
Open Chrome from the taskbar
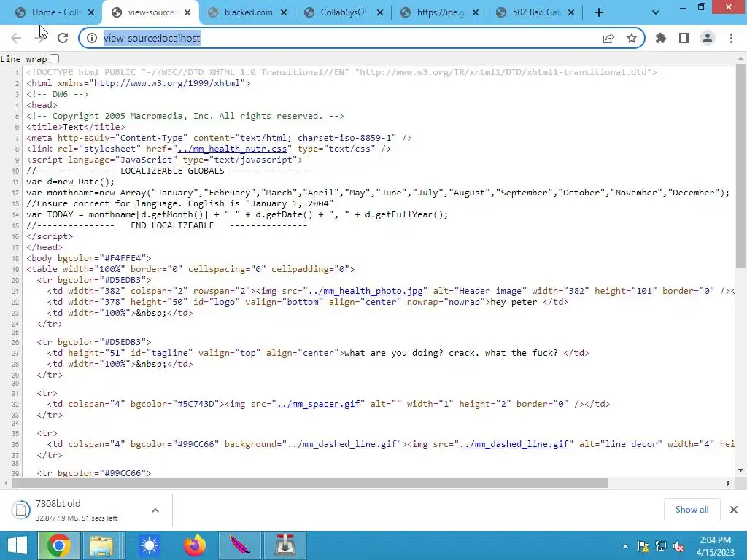58,545
